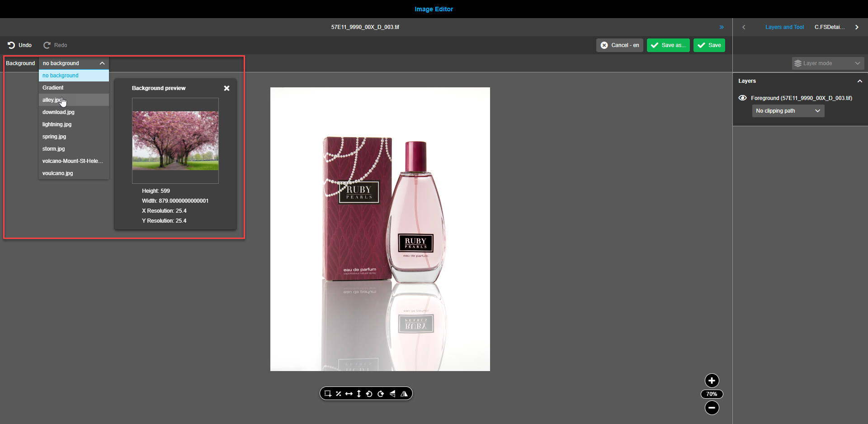This screenshot has width=868, height=424.
Task: Collapse the Layers panel
Action: 859,81
